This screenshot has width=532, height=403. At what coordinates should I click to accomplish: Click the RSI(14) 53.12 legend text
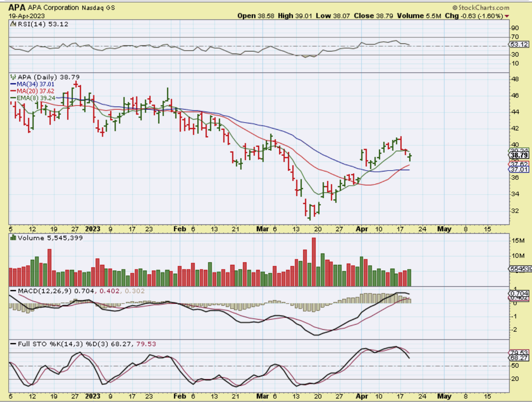tap(43, 24)
